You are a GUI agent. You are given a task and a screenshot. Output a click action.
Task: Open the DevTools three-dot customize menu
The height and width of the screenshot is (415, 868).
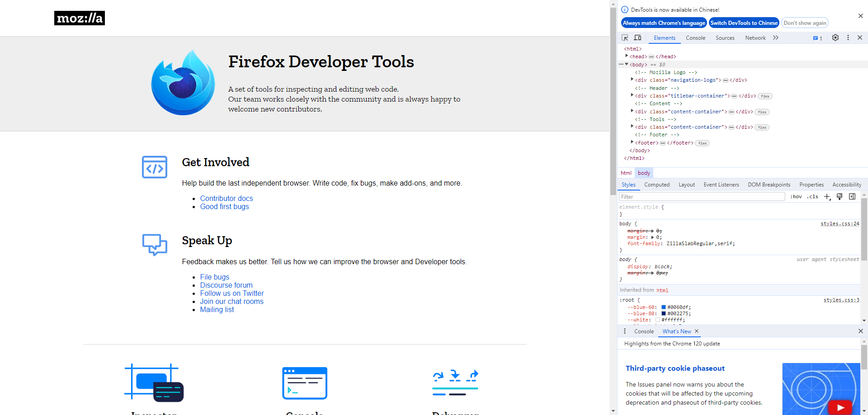click(848, 38)
